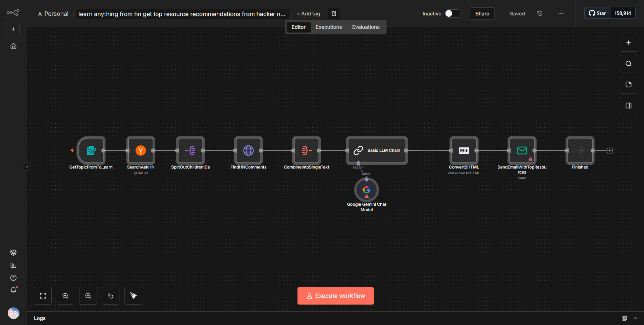Image resolution: width=644 pixels, height=325 pixels.
Task: Add a sticky note from the right sidebar
Action: [x=628, y=84]
